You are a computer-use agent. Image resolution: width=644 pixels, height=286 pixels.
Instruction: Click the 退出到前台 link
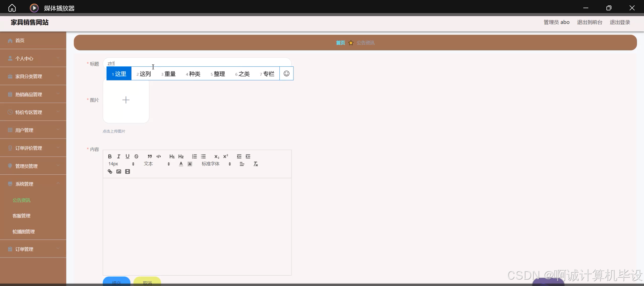[590, 22]
